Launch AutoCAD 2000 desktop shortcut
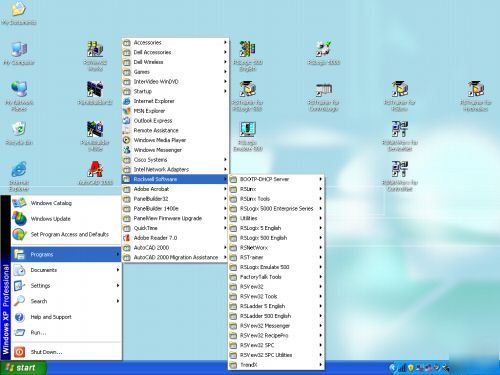Screen dimensions: 500x375 (x=95, y=173)
